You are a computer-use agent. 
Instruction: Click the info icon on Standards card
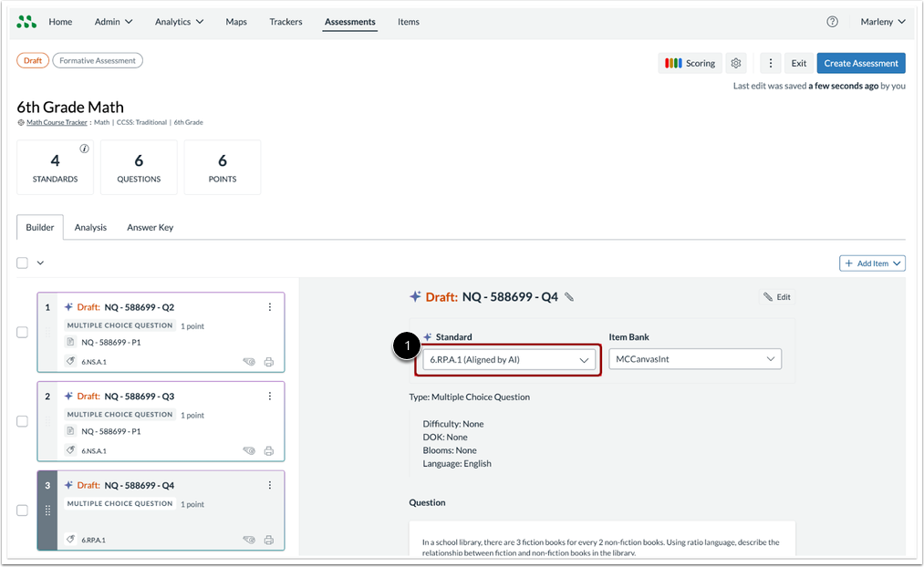coord(84,149)
